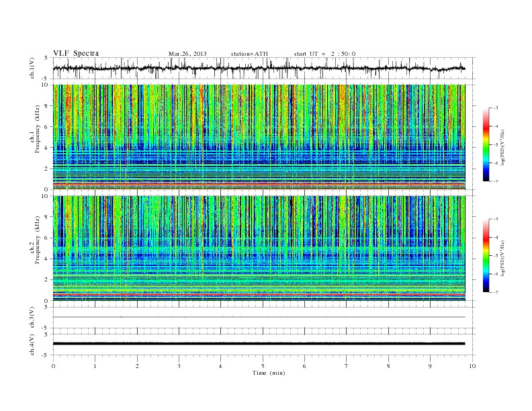Click the '-6' value on ch.2 colorbar

(496, 274)
